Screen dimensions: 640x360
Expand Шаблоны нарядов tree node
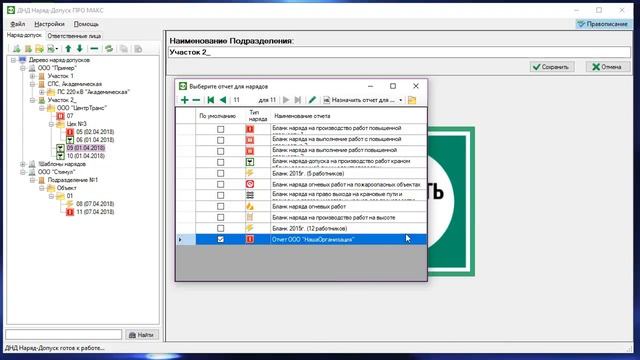point(23,164)
